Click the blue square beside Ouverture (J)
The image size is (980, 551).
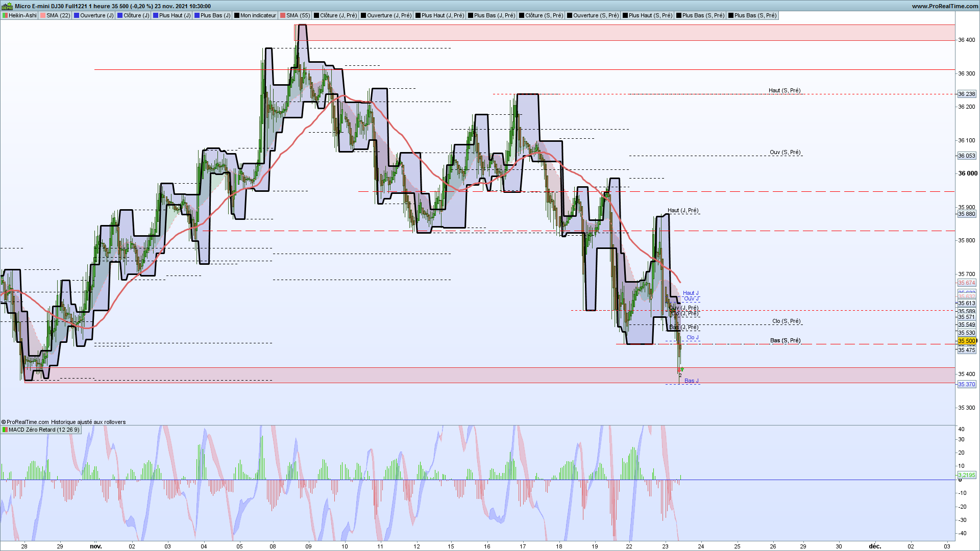[x=77, y=15]
